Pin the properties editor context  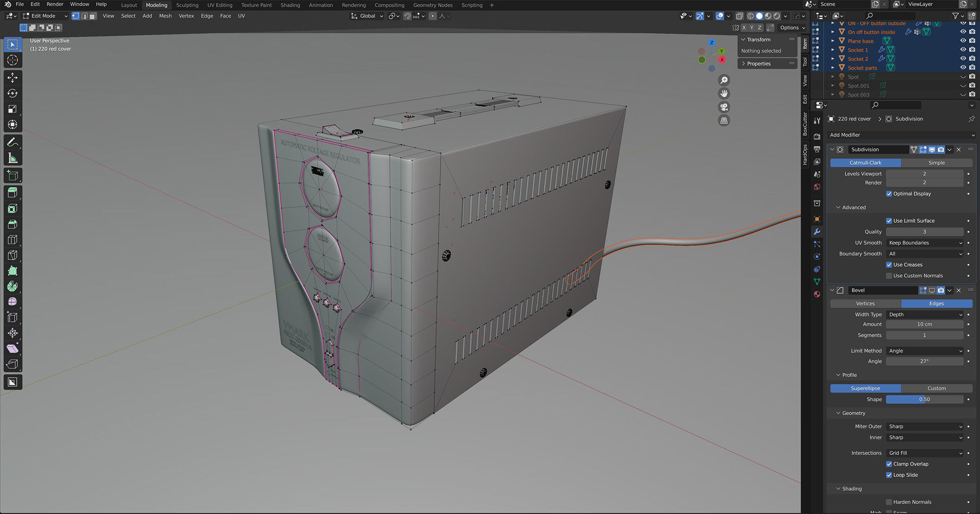point(971,119)
